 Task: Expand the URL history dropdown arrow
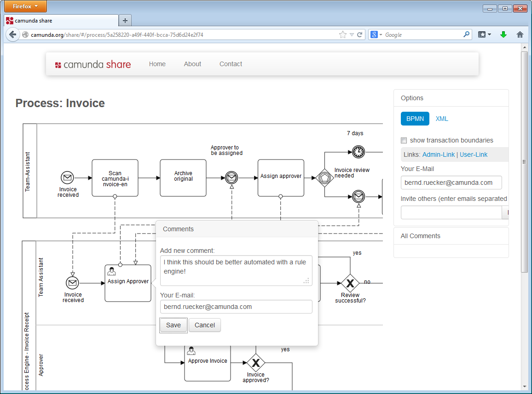pyautogui.click(x=352, y=34)
